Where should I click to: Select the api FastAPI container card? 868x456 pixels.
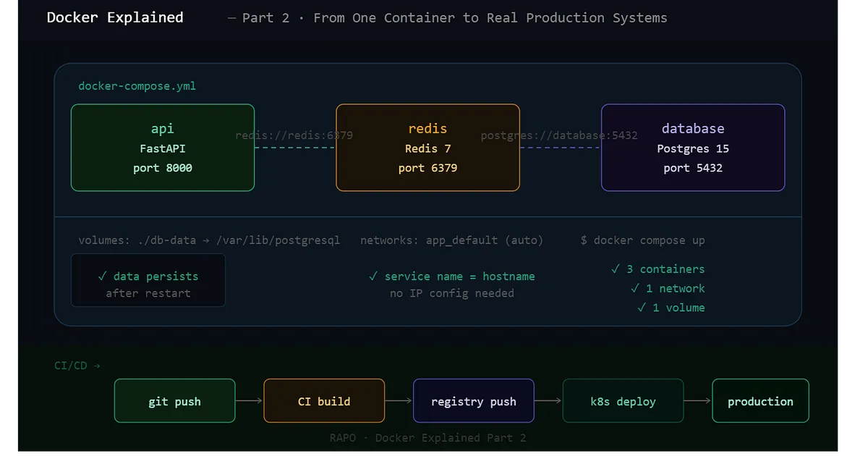pos(162,148)
